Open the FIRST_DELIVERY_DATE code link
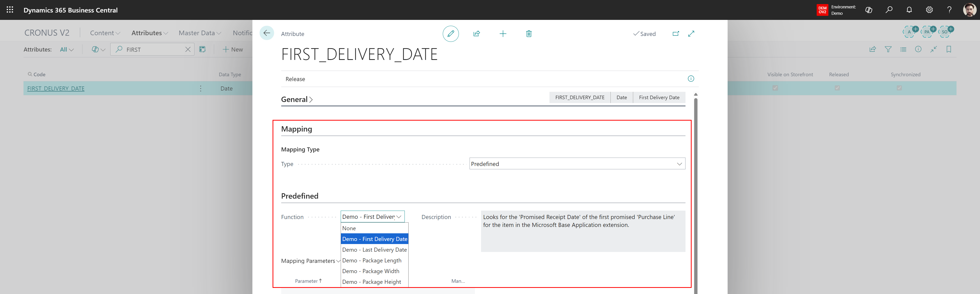 pyautogui.click(x=56, y=89)
